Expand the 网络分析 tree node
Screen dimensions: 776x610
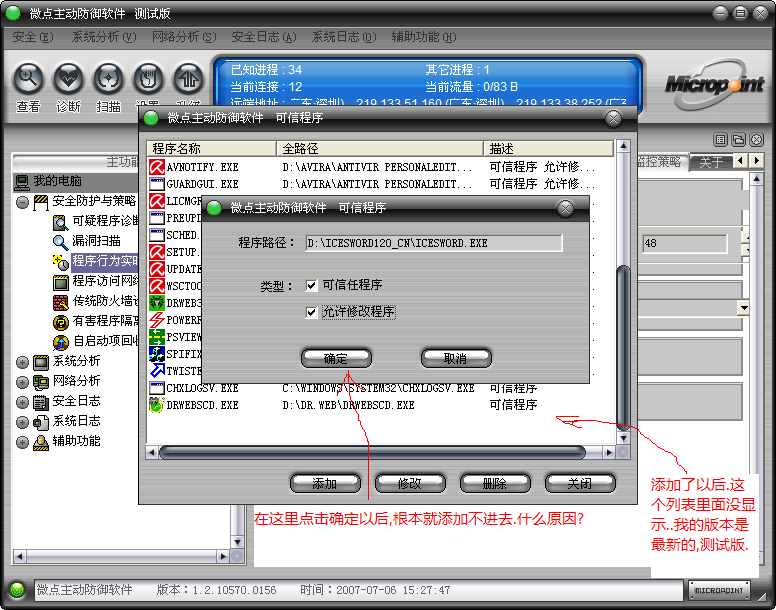point(22,381)
